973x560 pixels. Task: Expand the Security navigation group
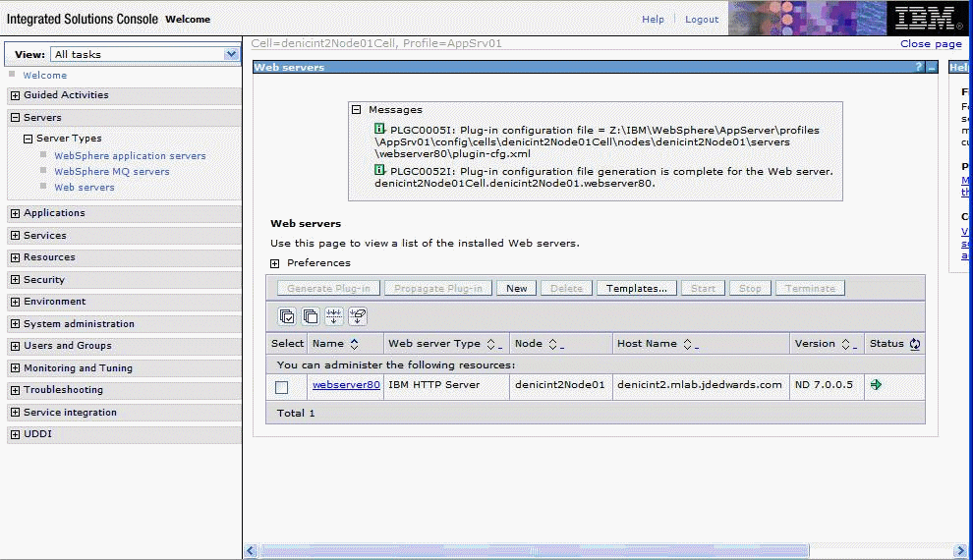coord(15,280)
